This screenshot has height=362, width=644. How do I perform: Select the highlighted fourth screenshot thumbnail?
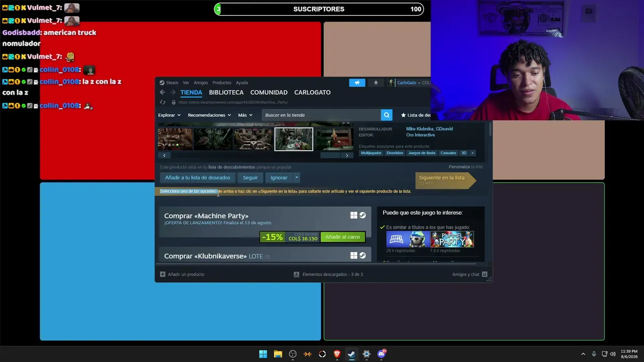[294, 139]
